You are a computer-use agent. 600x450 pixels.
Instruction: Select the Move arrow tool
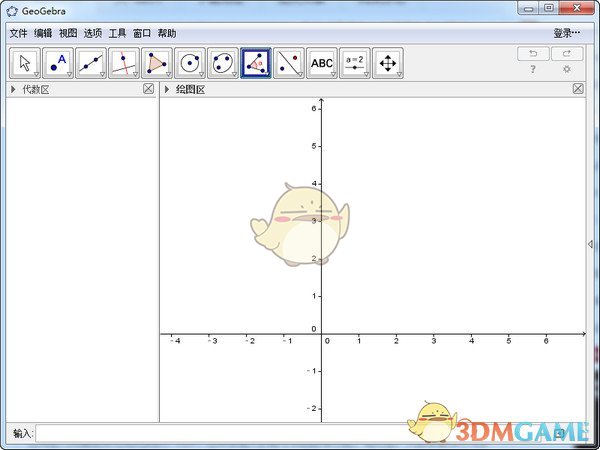tap(24, 63)
